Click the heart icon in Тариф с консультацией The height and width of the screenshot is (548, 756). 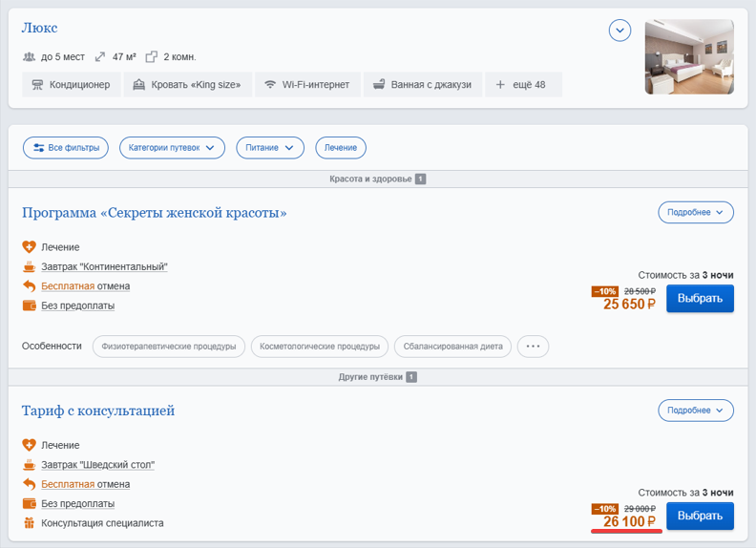pyautogui.click(x=29, y=445)
